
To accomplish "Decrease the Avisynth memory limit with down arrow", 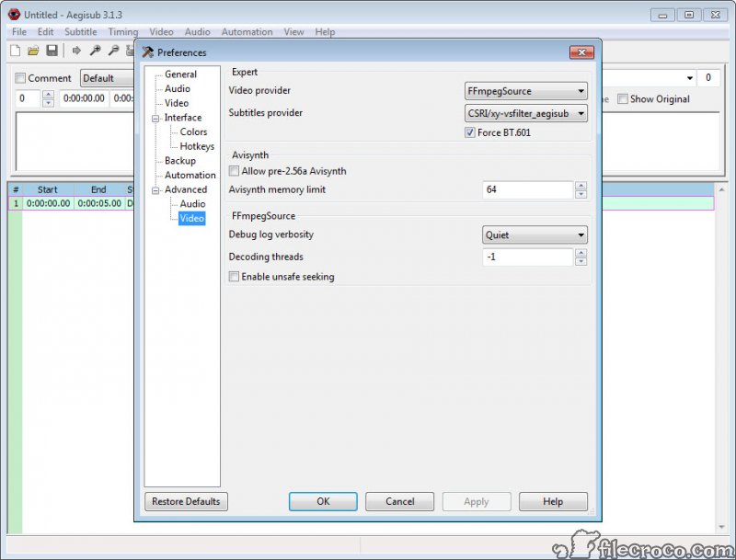I will click(x=581, y=194).
